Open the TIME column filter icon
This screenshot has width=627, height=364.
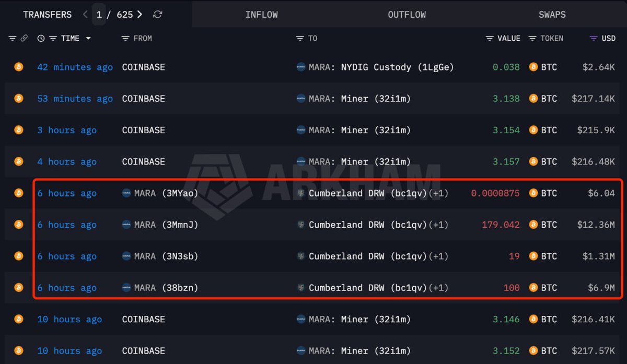[x=53, y=39]
